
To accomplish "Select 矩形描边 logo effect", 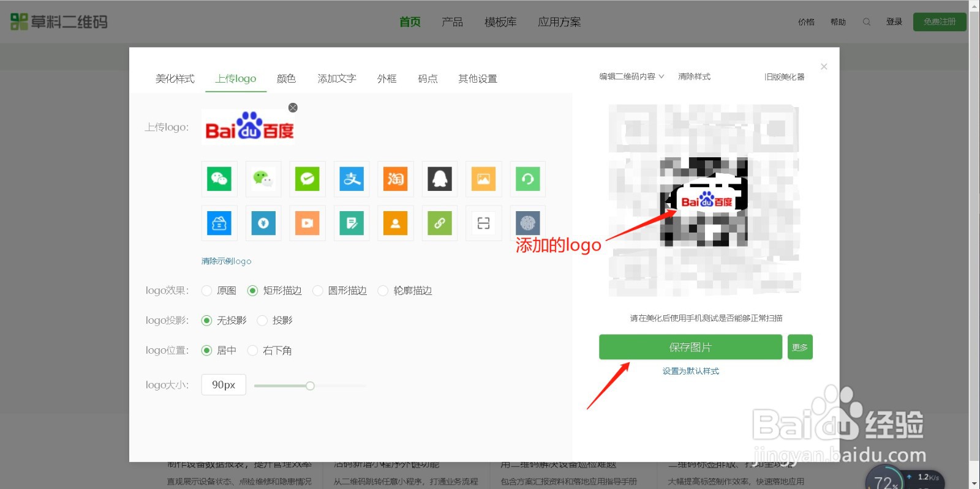I will tap(252, 291).
